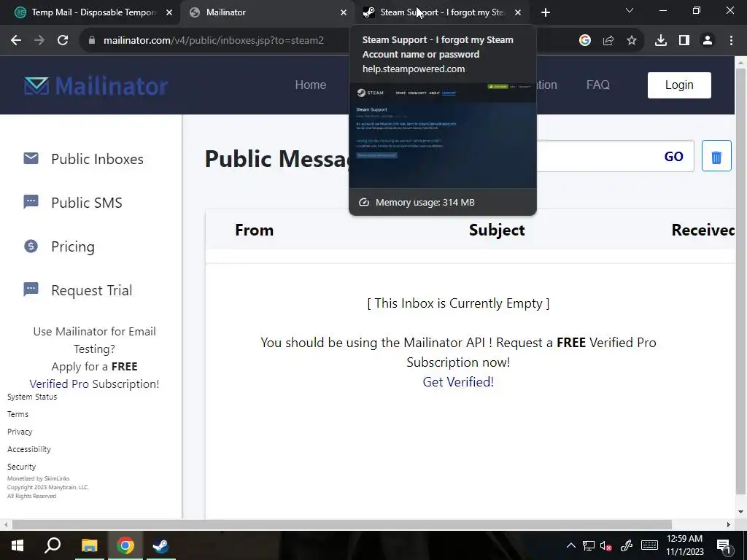Click the Login button
This screenshot has width=747, height=560.
click(679, 85)
